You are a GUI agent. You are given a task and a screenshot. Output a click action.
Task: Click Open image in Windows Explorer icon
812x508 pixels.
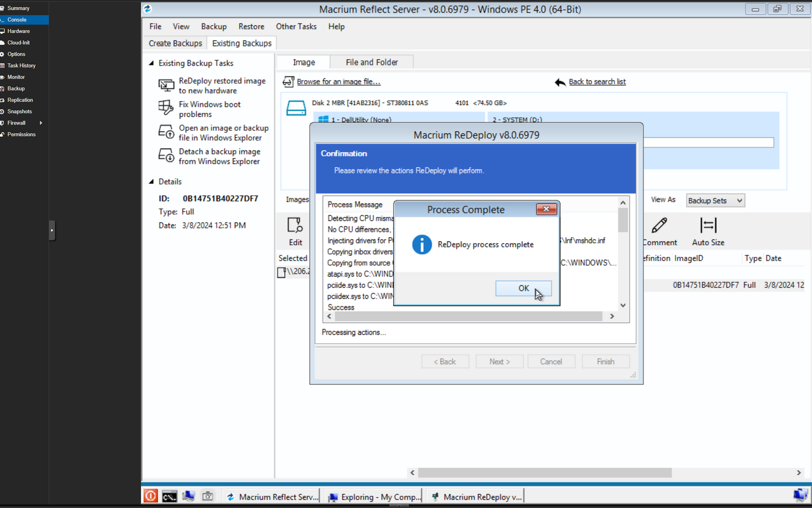(166, 131)
